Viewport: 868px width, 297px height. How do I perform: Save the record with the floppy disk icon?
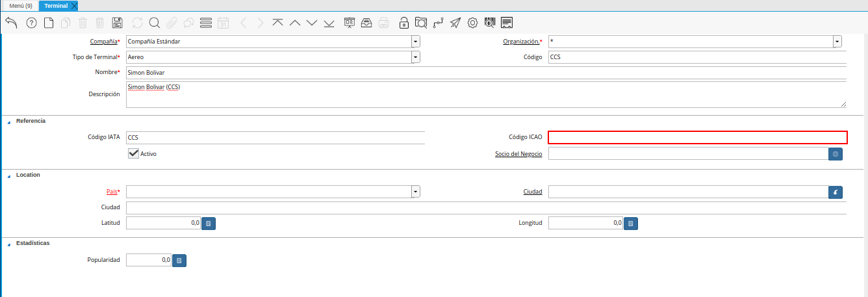pyautogui.click(x=118, y=23)
